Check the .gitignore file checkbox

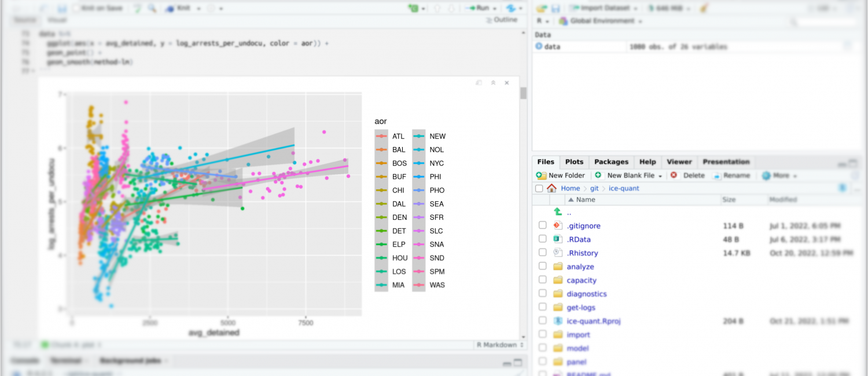(542, 225)
